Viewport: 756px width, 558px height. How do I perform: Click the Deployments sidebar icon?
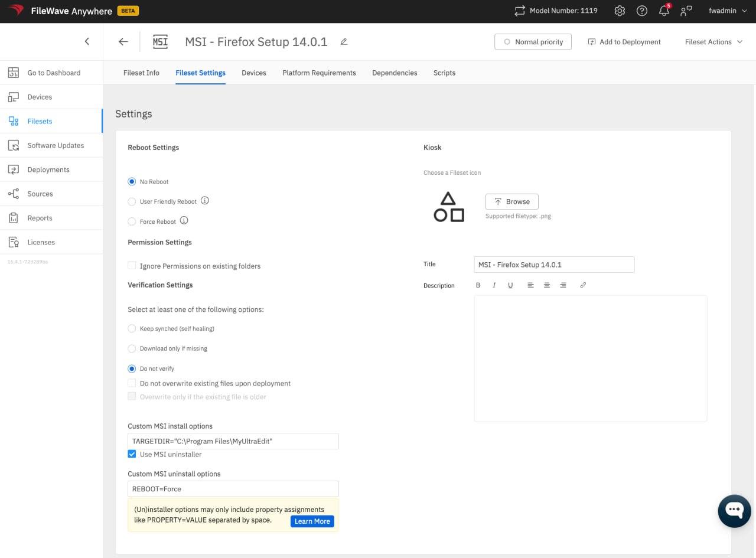14,169
